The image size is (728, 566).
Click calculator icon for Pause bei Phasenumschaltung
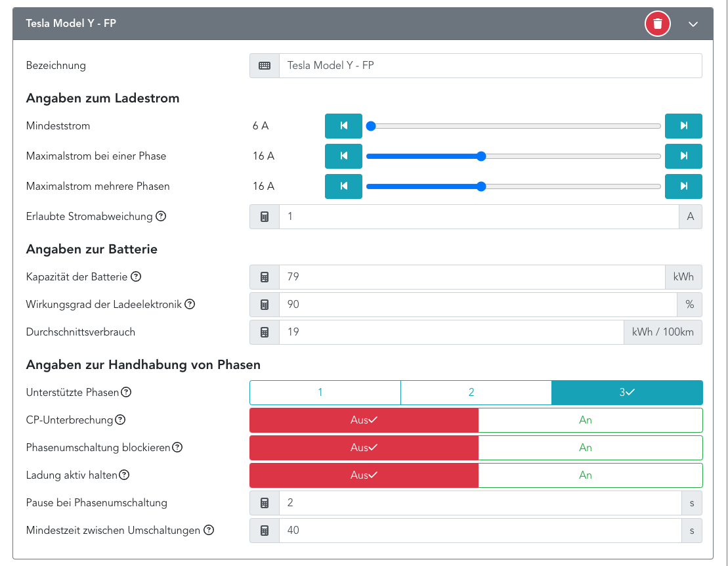pyautogui.click(x=265, y=503)
